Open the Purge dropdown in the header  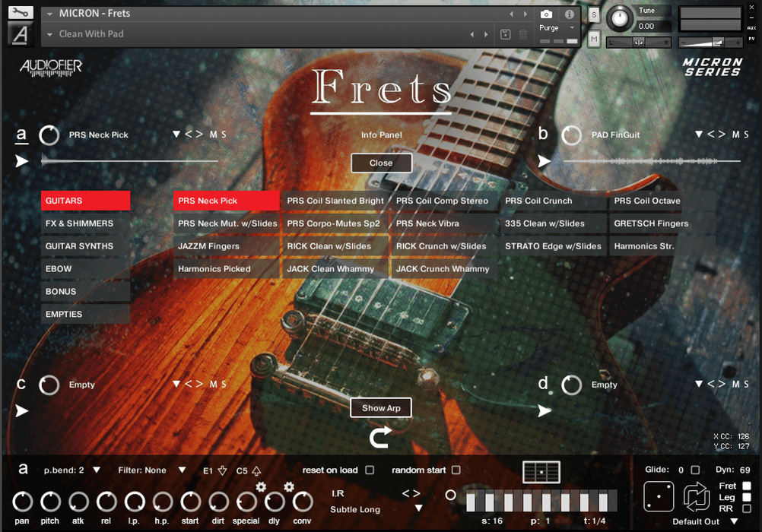click(x=557, y=27)
